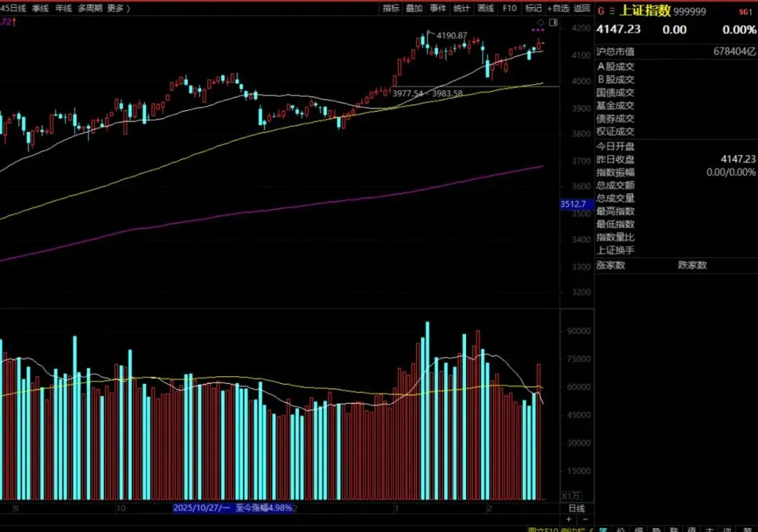Click the 日线 period label

pyautogui.click(x=576, y=508)
